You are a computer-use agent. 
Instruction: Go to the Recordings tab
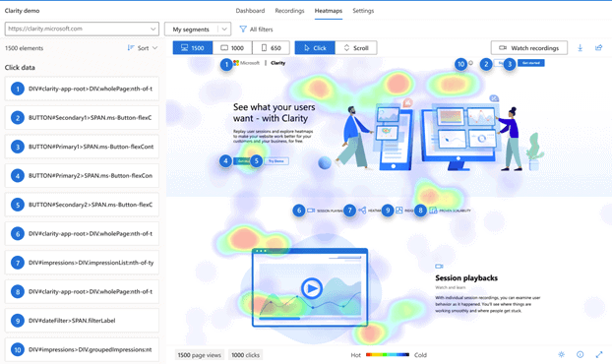click(x=289, y=11)
